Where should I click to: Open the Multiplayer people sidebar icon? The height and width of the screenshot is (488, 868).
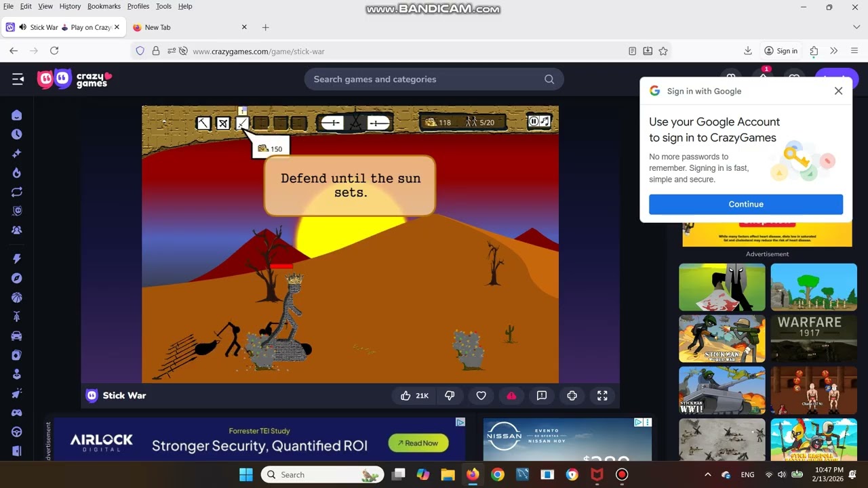click(17, 230)
